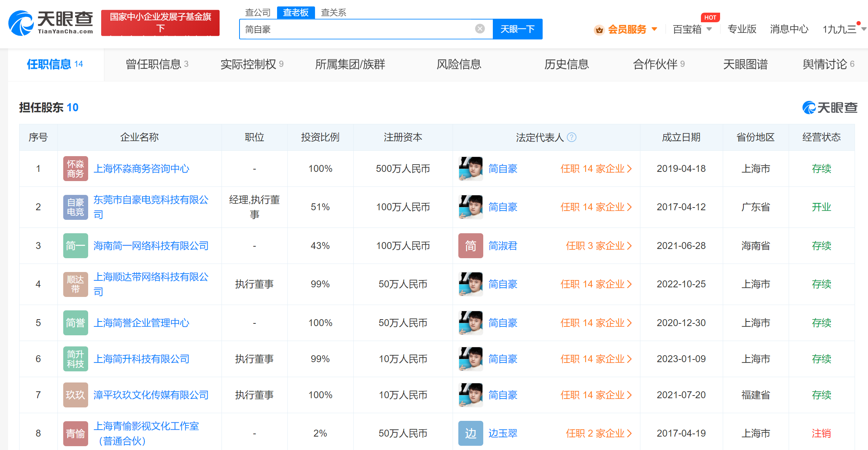Click 简淑君 avatar tile in row 3
The height and width of the screenshot is (450, 868).
pyautogui.click(x=471, y=246)
